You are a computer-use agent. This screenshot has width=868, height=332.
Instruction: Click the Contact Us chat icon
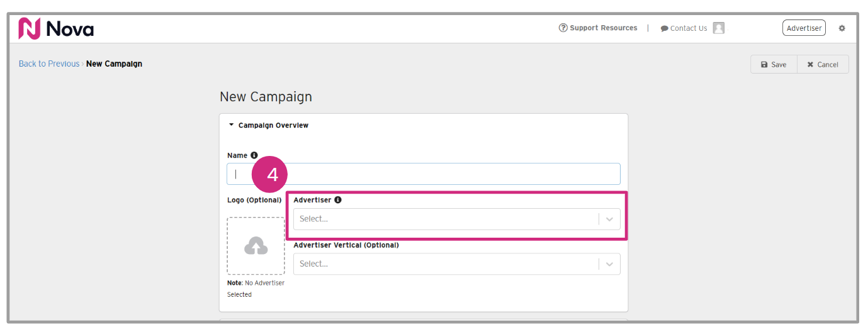(x=664, y=29)
